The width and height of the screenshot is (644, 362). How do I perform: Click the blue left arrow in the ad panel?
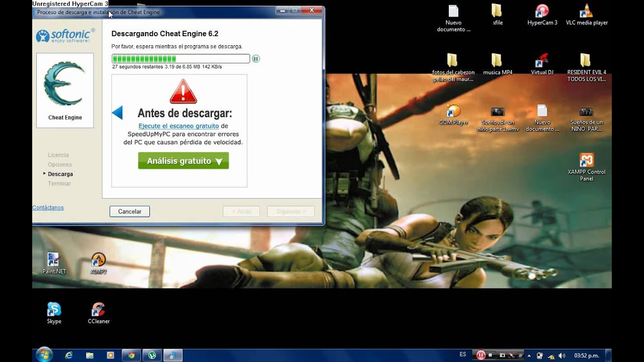[117, 113]
